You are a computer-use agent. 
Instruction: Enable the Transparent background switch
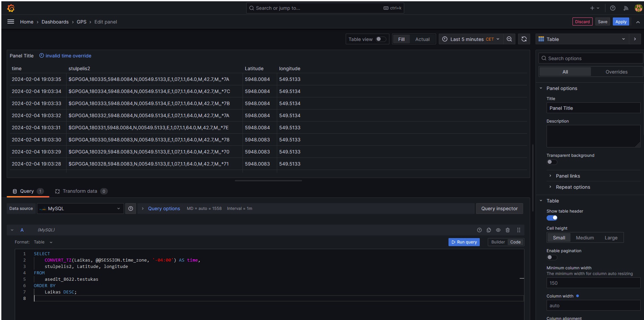[x=552, y=162]
